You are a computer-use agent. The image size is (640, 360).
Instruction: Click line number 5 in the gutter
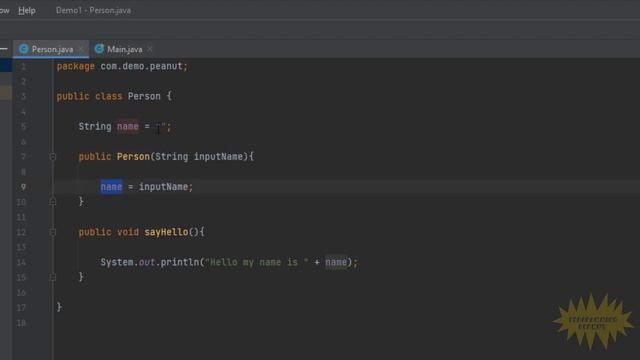pyautogui.click(x=23, y=127)
